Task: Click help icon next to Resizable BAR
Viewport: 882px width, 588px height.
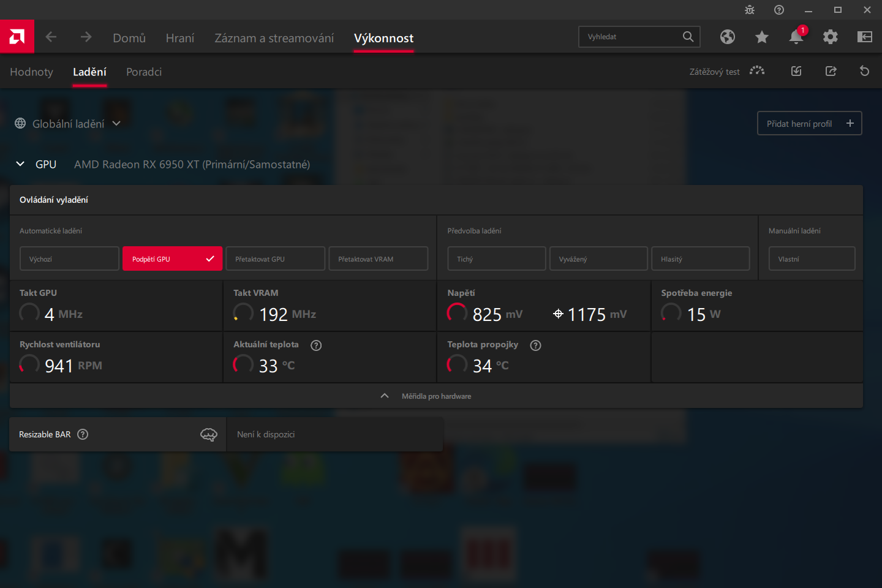Action: tap(83, 434)
